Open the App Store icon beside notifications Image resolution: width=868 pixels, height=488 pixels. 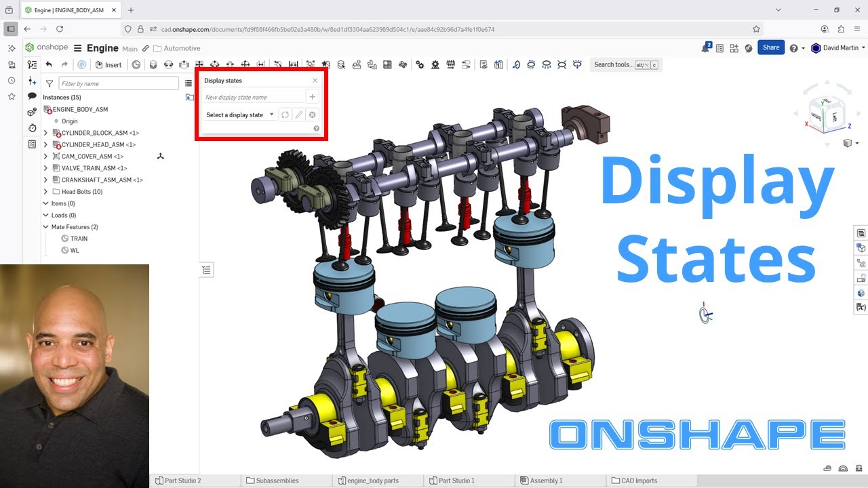point(734,48)
